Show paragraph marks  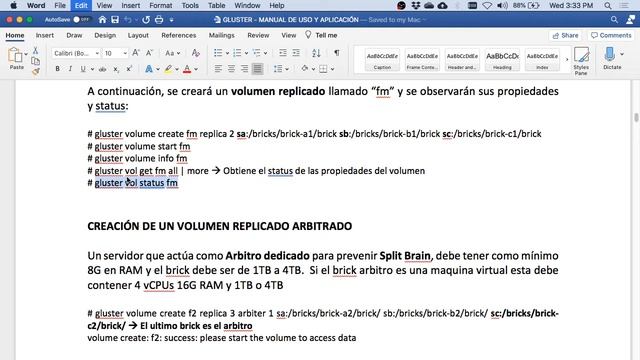click(337, 53)
